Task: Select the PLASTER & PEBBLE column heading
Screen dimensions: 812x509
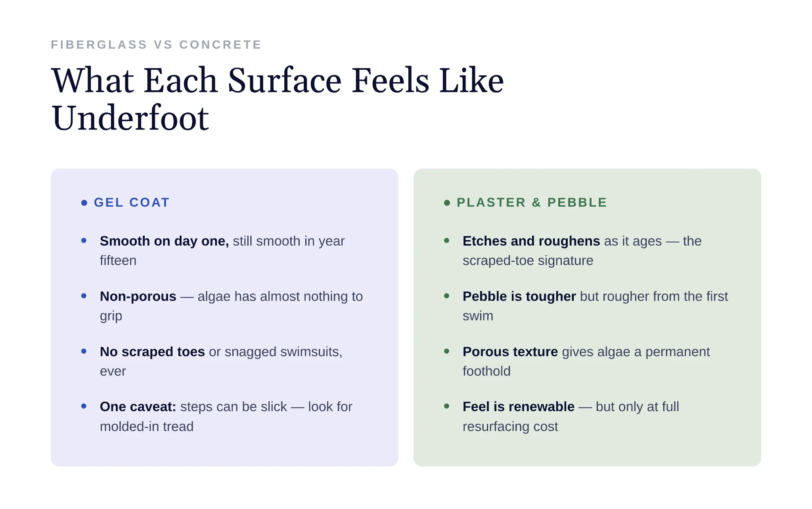Action: tap(532, 202)
